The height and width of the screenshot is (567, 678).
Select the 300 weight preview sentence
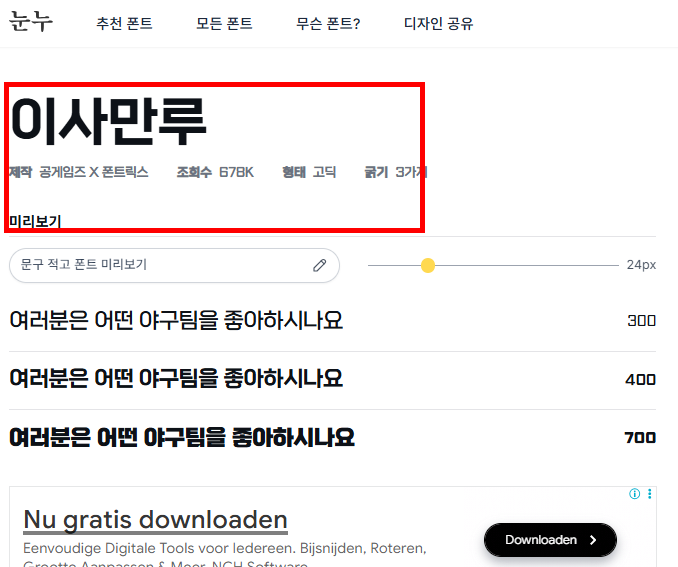176,320
